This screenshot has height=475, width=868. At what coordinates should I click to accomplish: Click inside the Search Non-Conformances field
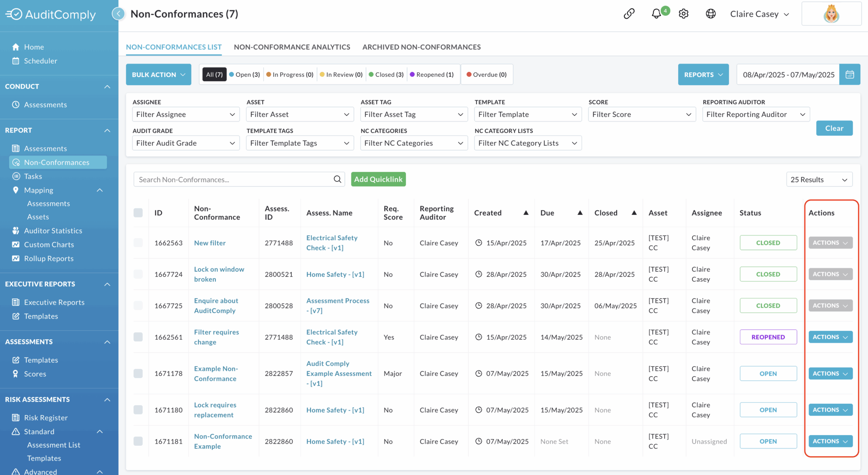coord(233,179)
